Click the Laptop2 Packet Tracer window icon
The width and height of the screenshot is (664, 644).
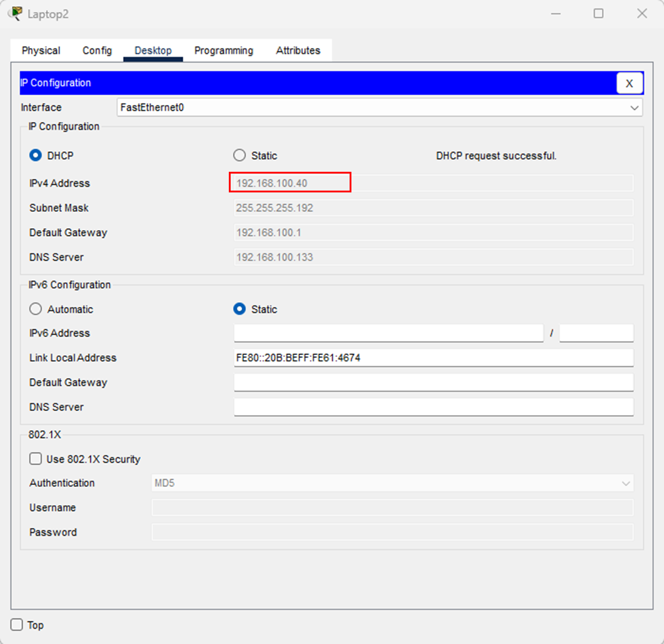[x=15, y=13]
